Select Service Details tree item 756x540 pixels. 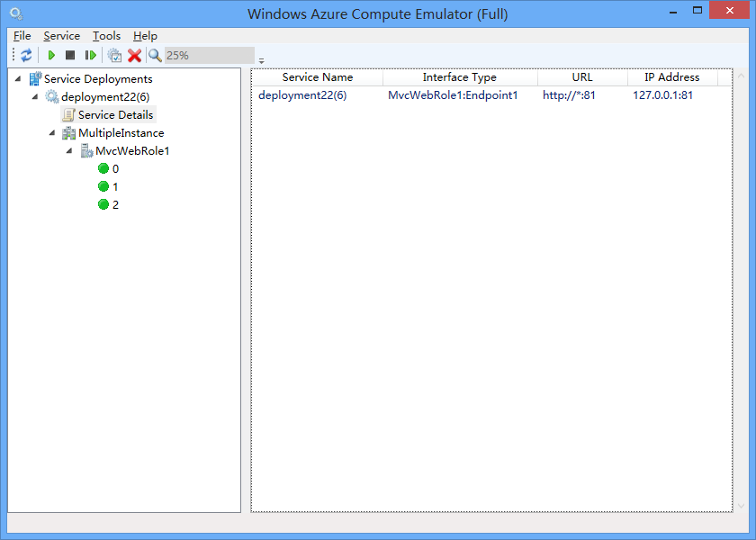tap(116, 115)
